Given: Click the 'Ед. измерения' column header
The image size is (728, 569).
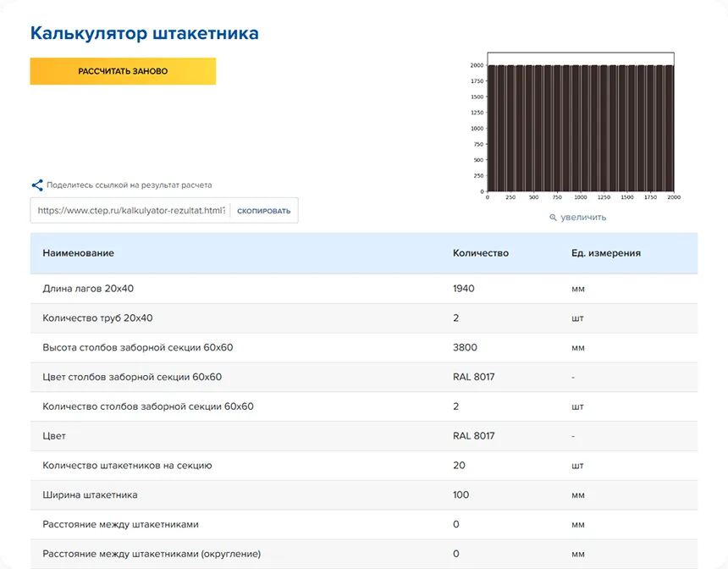Looking at the screenshot, I should (x=605, y=253).
